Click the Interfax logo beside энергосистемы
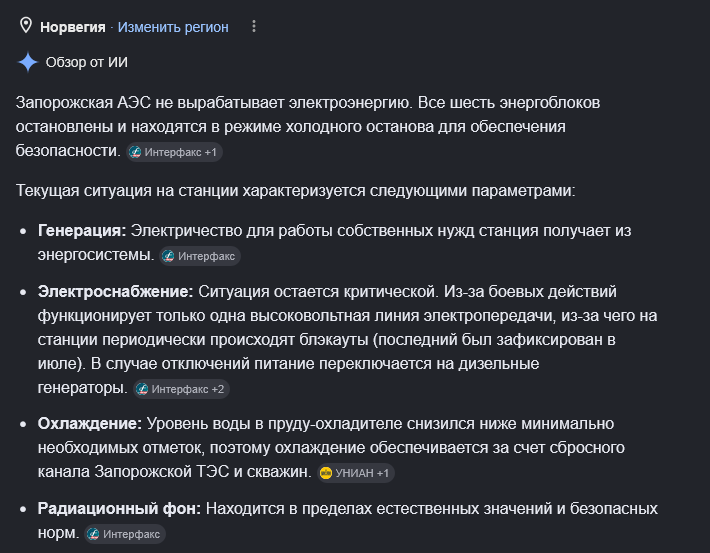This screenshot has width=710, height=553. 168,256
